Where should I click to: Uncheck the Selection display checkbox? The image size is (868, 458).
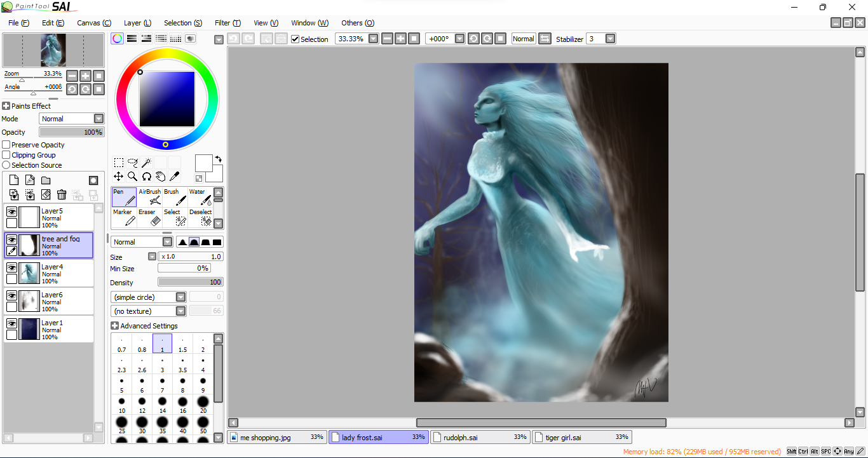pos(295,39)
